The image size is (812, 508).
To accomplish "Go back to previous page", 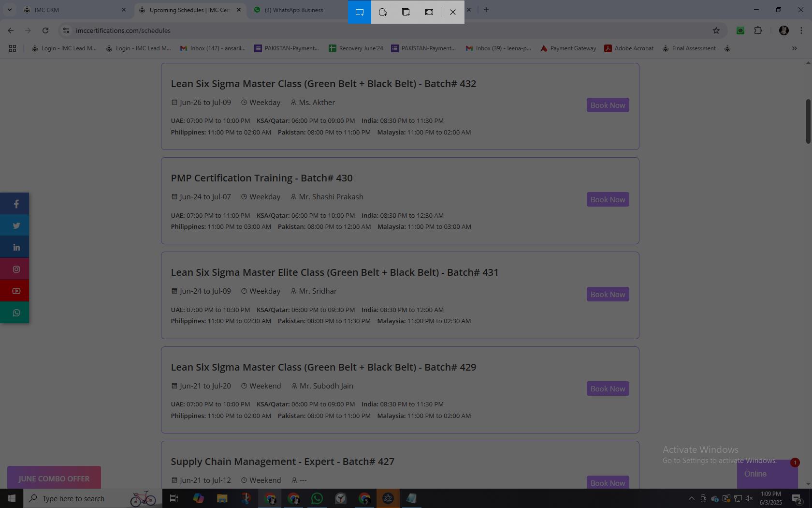I will 11,30.
